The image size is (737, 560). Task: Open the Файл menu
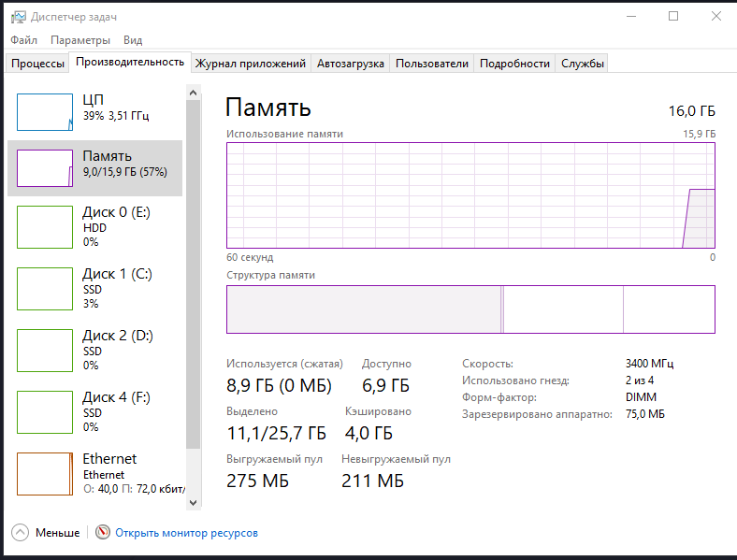point(23,40)
